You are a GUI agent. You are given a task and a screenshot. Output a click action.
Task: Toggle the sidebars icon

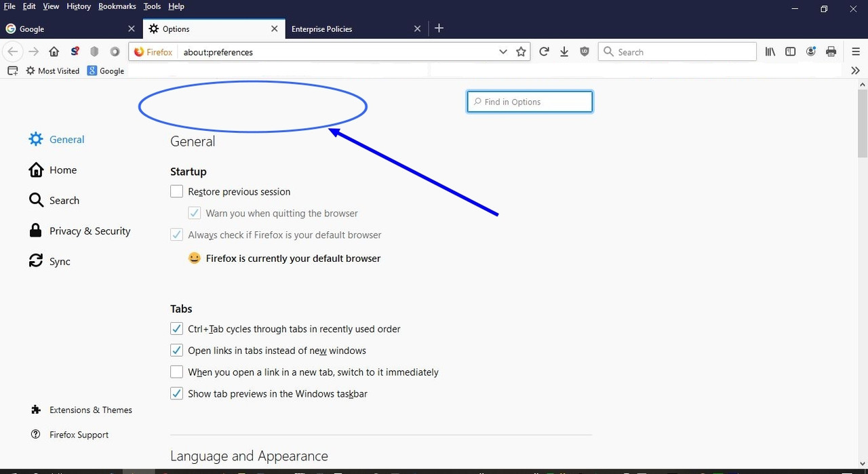pyautogui.click(x=791, y=52)
